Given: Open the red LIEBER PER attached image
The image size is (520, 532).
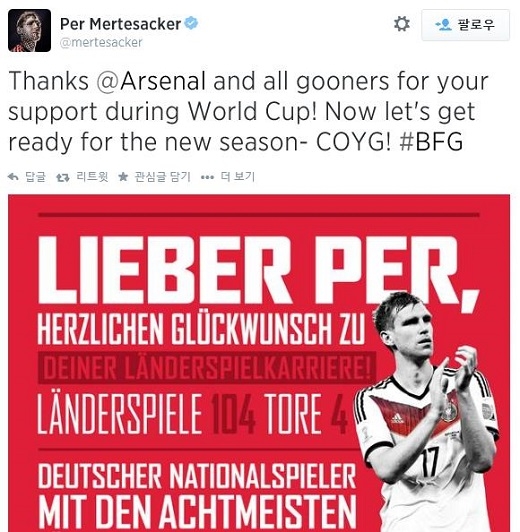Looking at the screenshot, I should (259, 363).
